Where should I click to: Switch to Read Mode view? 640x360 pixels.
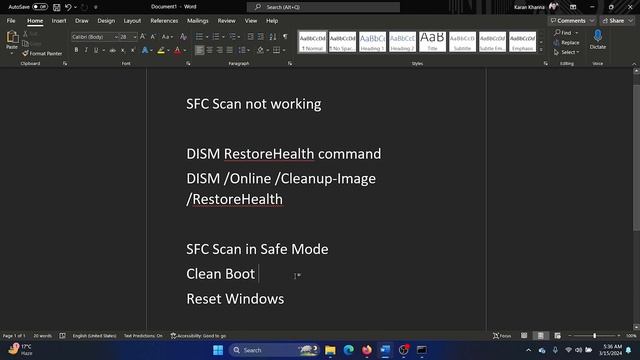pos(524,336)
